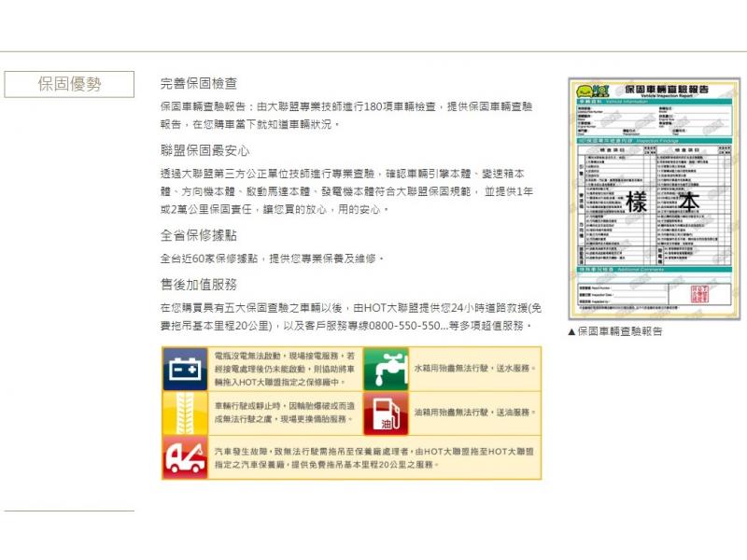Viewport: 747px width, 560px height.
Task: Click the red tow truck icon
Action: pyautogui.click(x=186, y=457)
